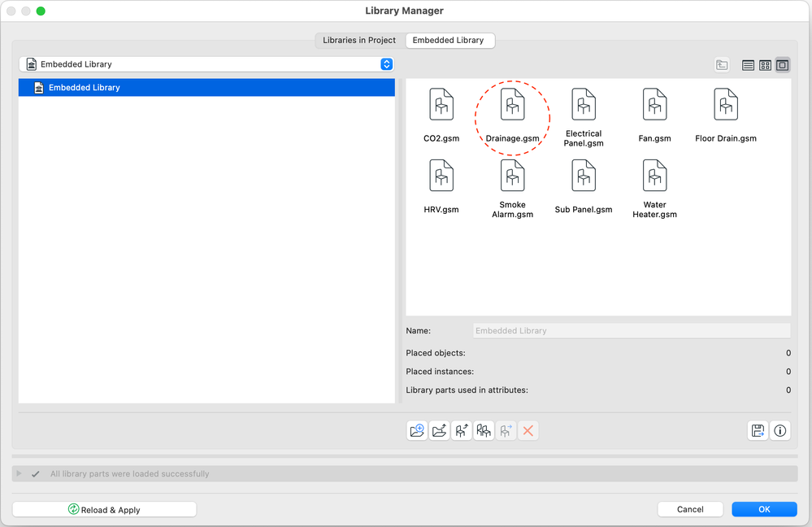
Task: Click the Save Embedded Library disk icon
Action: [x=757, y=430]
